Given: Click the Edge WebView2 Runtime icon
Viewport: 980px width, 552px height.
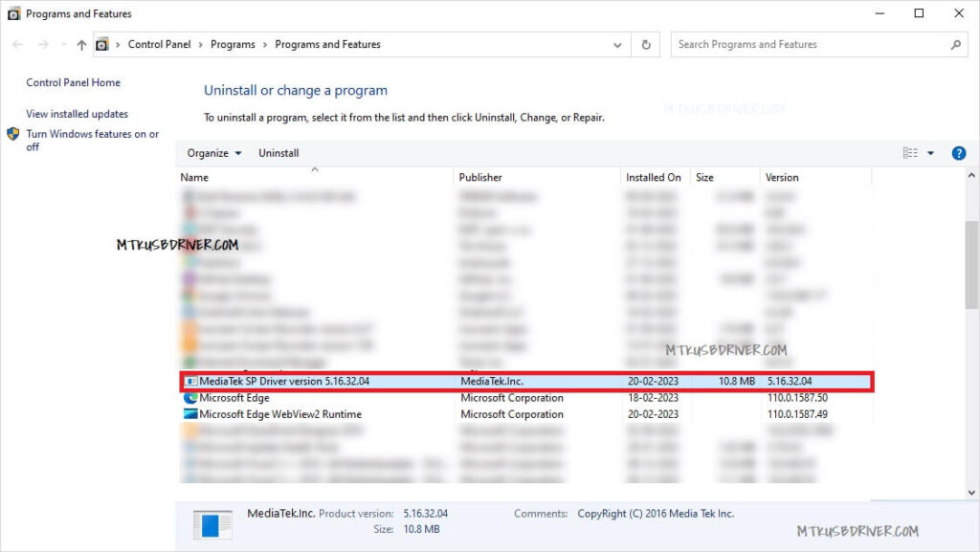Looking at the screenshot, I should pos(189,414).
